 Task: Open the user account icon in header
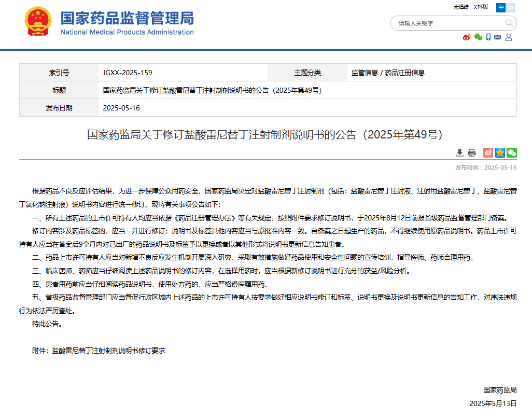point(509,37)
